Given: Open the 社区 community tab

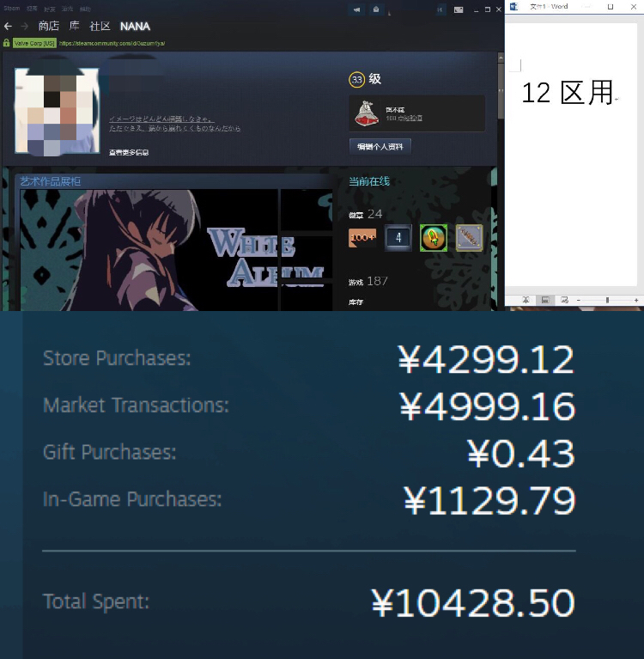Looking at the screenshot, I should point(100,26).
